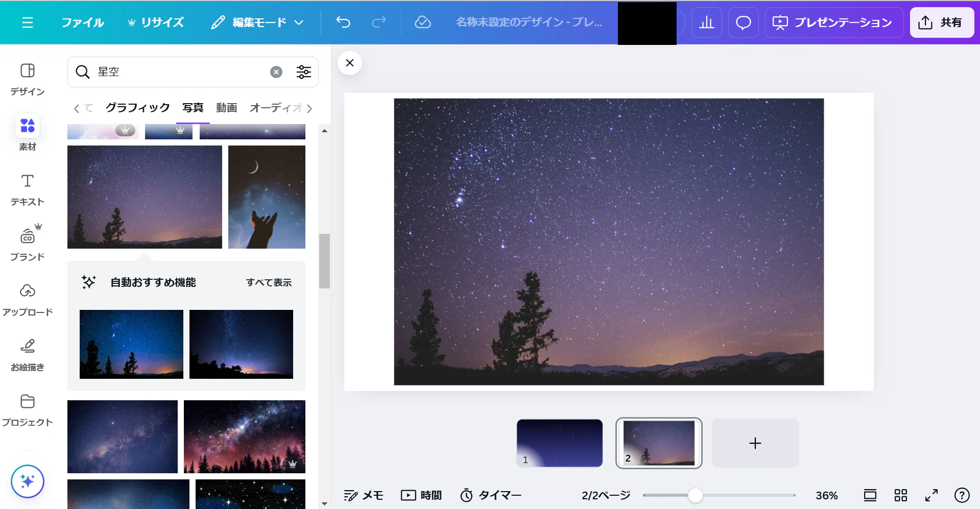The height and width of the screenshot is (509, 980).
Task: Open the デザイン sidebar panel
Action: coord(28,79)
